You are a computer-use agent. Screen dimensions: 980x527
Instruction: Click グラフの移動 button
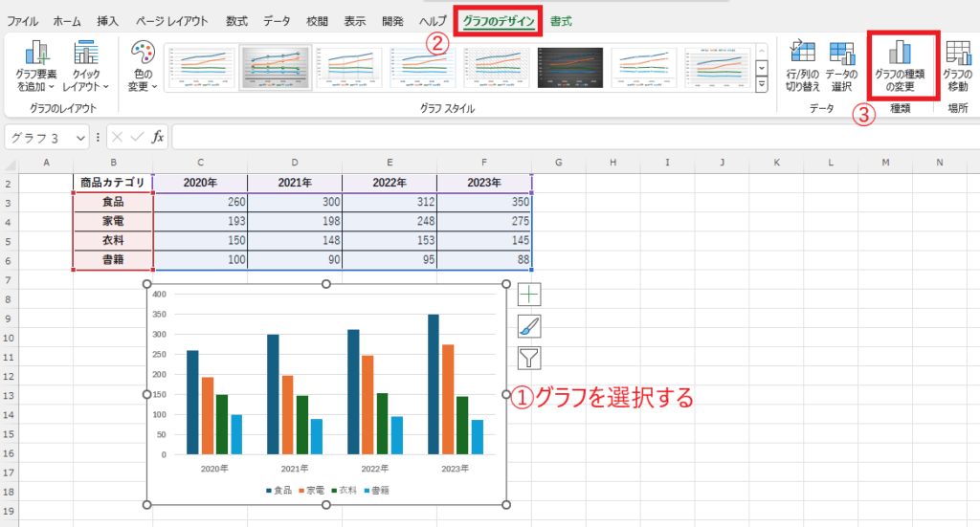[x=958, y=66]
